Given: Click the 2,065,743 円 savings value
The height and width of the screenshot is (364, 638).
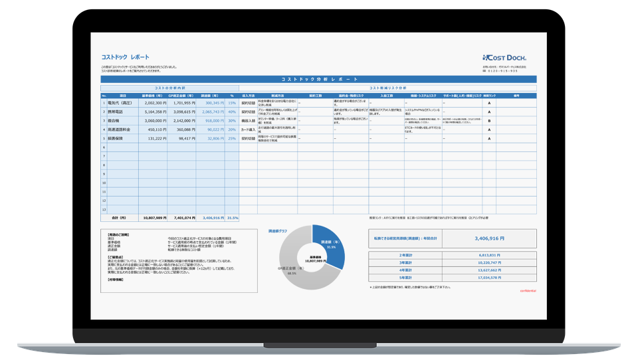Looking at the screenshot, I should click(210, 112).
